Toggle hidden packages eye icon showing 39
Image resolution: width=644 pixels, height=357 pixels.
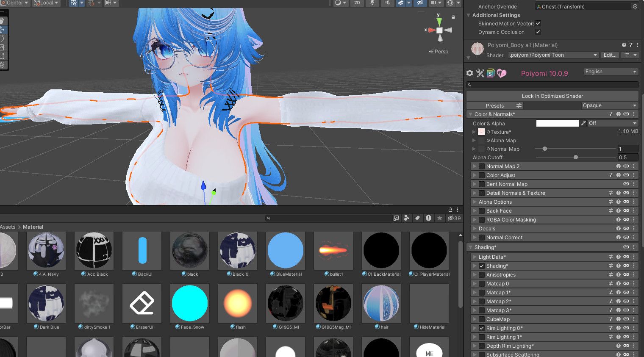[x=454, y=218]
